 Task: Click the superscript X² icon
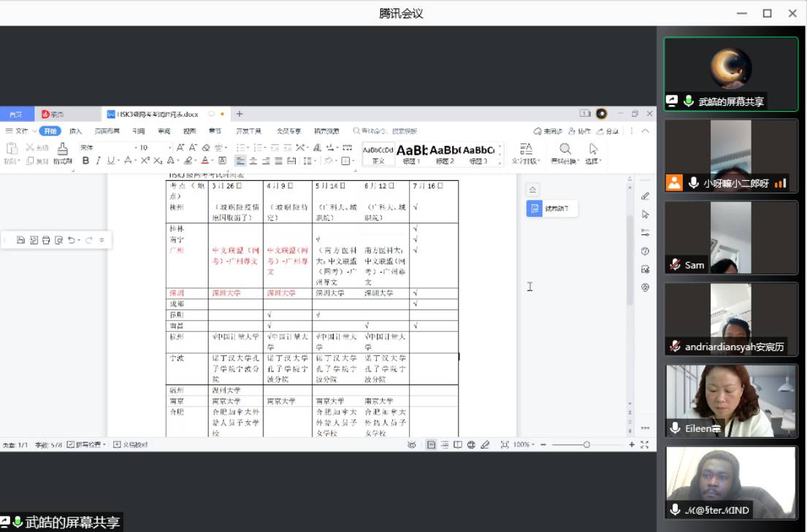pyautogui.click(x=145, y=161)
